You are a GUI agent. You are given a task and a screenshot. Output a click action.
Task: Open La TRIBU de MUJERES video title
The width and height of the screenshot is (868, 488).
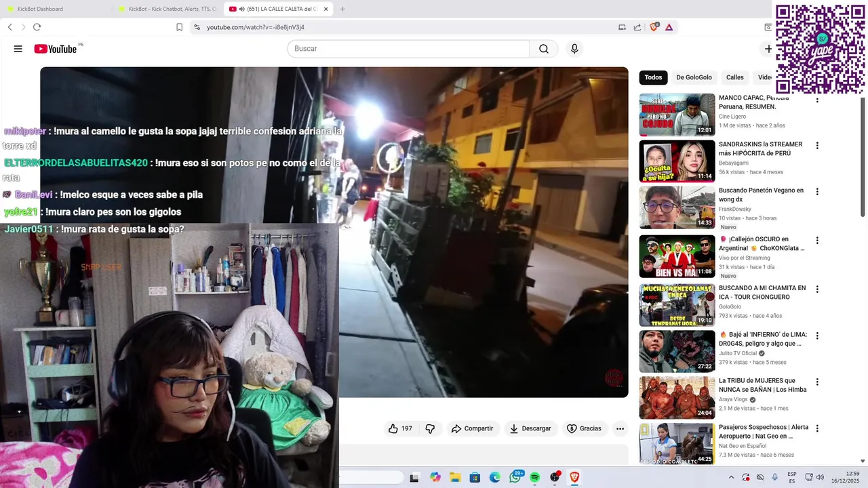click(762, 385)
